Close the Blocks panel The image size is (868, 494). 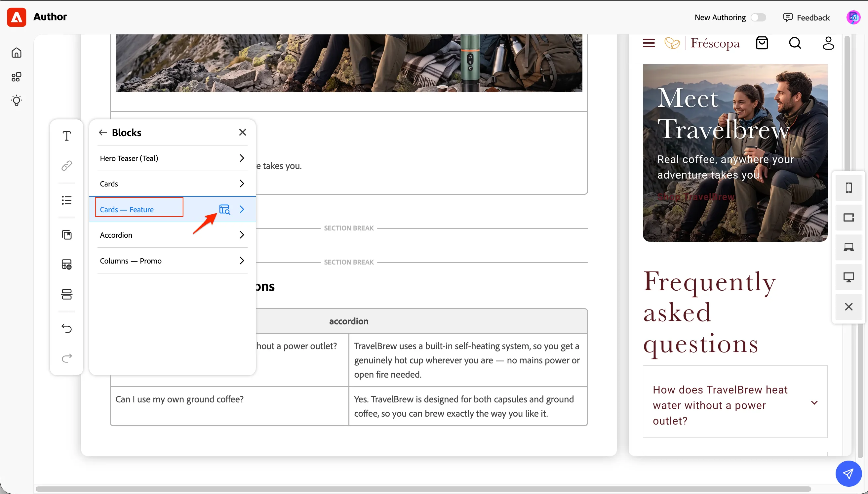(x=242, y=132)
